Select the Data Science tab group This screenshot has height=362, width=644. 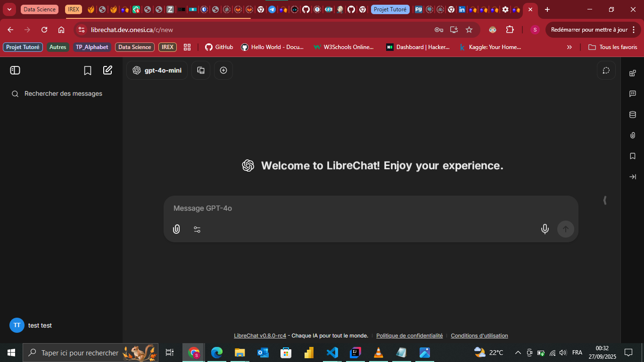40,9
